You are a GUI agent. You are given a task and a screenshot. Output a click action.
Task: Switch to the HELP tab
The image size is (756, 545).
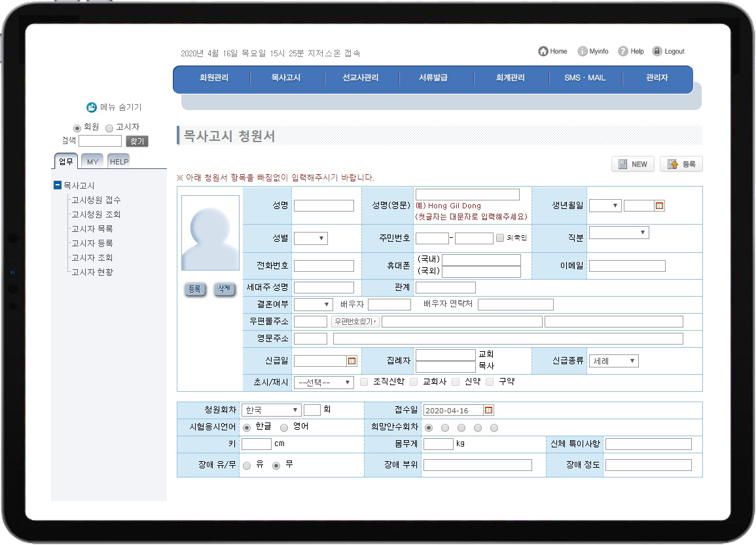click(x=119, y=161)
